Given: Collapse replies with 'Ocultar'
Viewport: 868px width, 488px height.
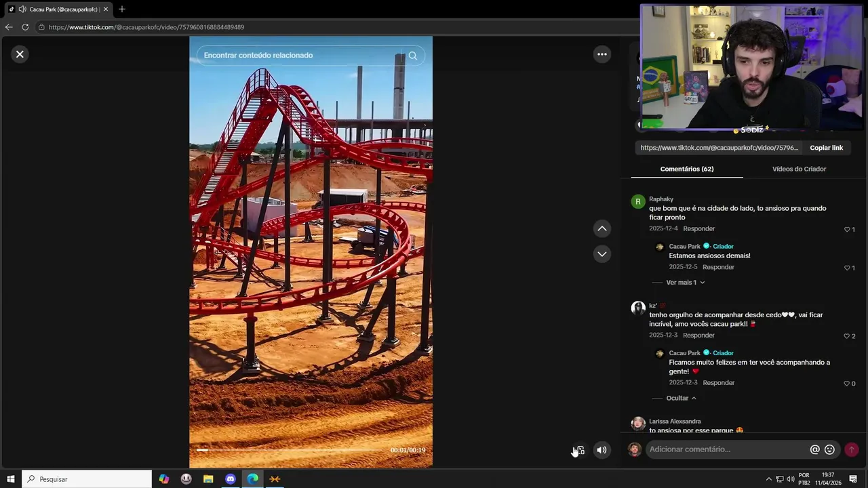Looking at the screenshot, I should click(681, 399).
